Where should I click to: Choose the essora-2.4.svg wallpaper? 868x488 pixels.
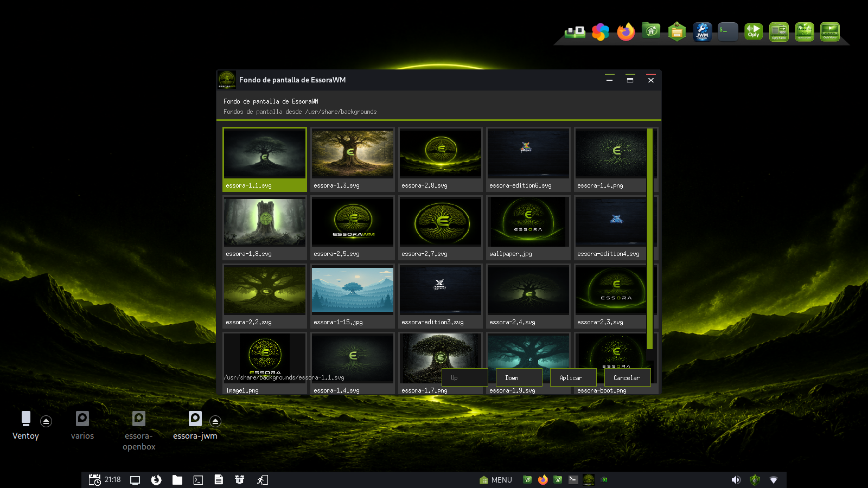528,296
